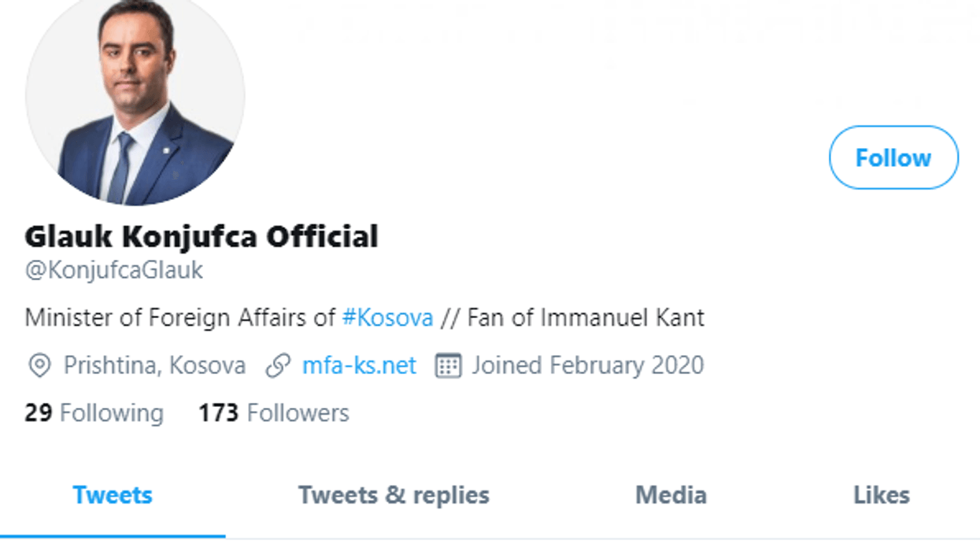Click the Fan of Immanuel Kant text

point(586,318)
